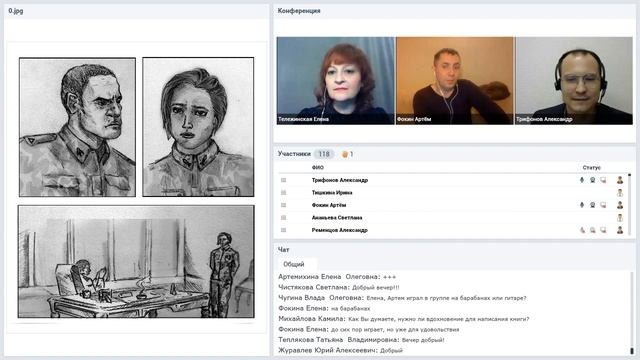Click microphone icon for Ремищов Александр
The width and height of the screenshot is (640, 360).
click(582, 230)
